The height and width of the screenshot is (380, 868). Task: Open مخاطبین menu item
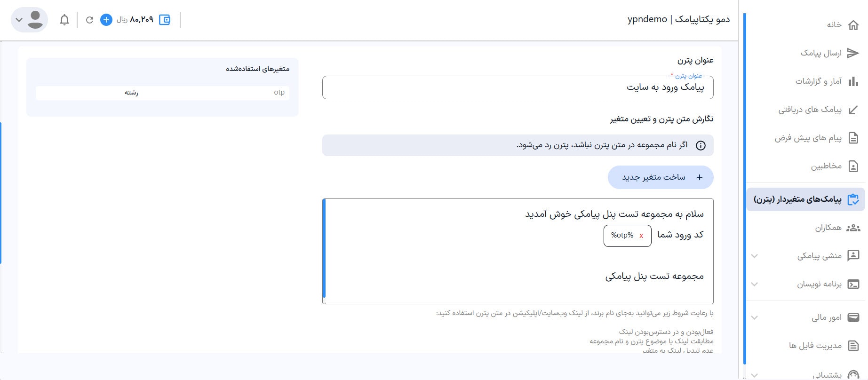(x=826, y=166)
